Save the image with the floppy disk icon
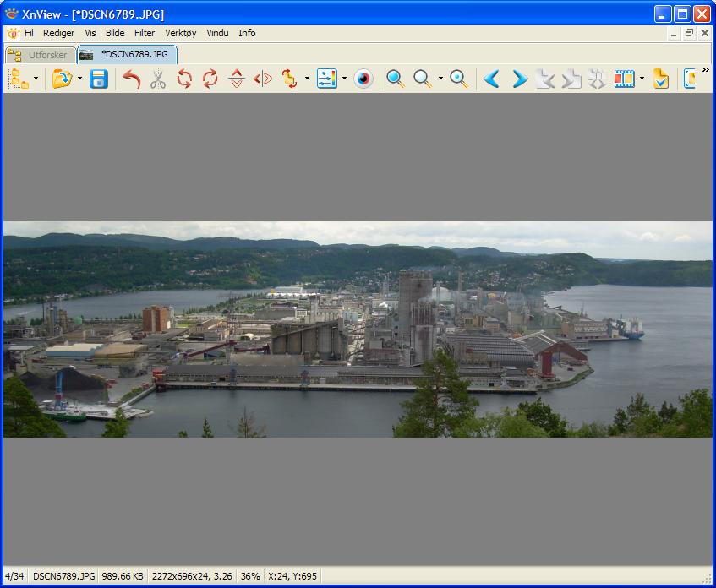Viewport: 716px width, 588px height. 99,79
